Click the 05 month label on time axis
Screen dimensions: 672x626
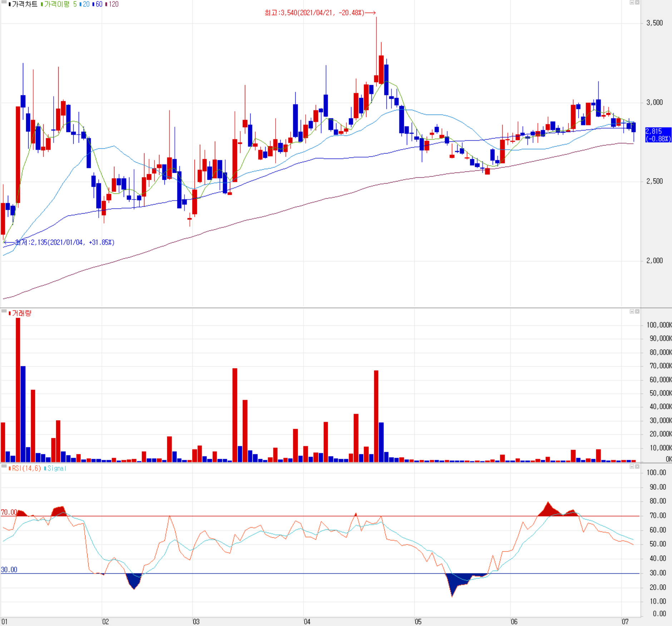418,622
